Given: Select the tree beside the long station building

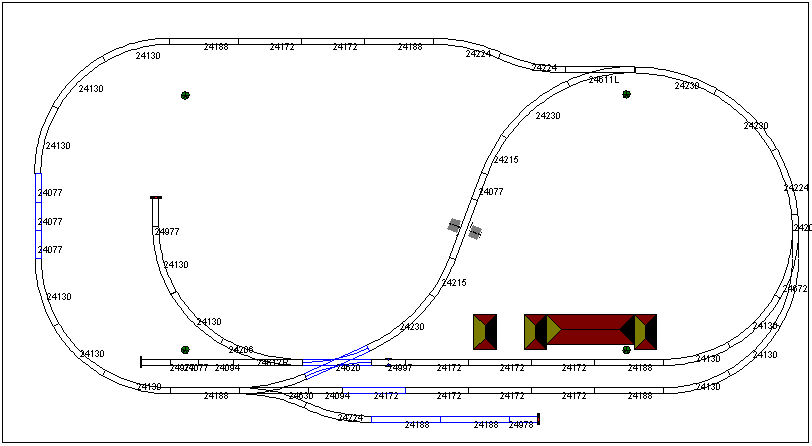Looking at the screenshot, I should click(626, 350).
